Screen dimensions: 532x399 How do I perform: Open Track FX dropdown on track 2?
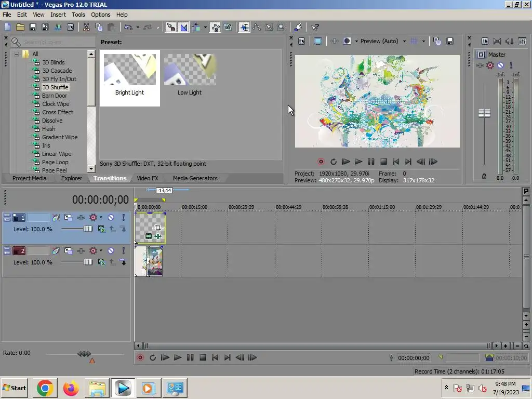101,251
